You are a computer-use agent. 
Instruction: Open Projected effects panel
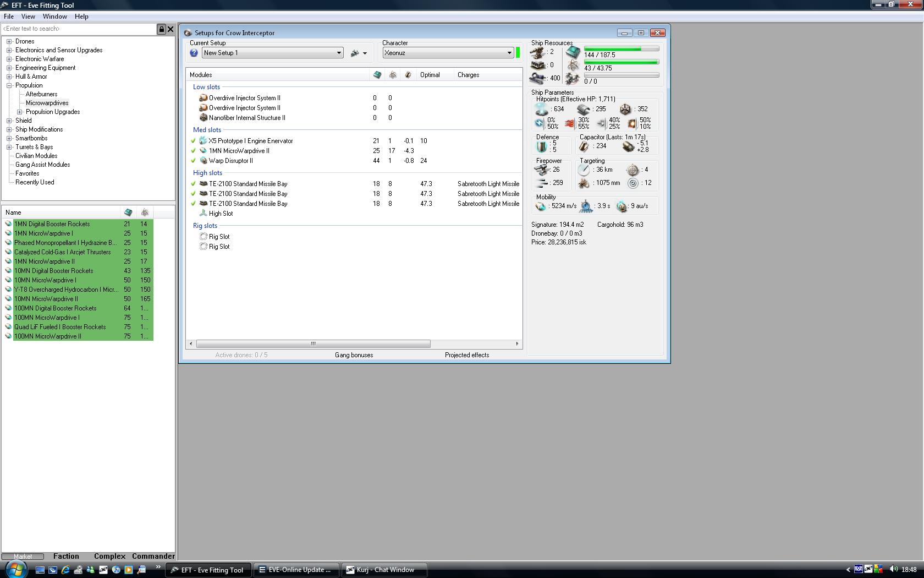tap(467, 355)
